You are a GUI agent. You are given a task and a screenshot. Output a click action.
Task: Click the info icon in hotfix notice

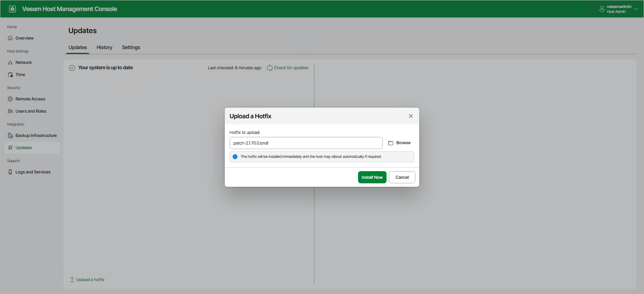[x=235, y=157]
